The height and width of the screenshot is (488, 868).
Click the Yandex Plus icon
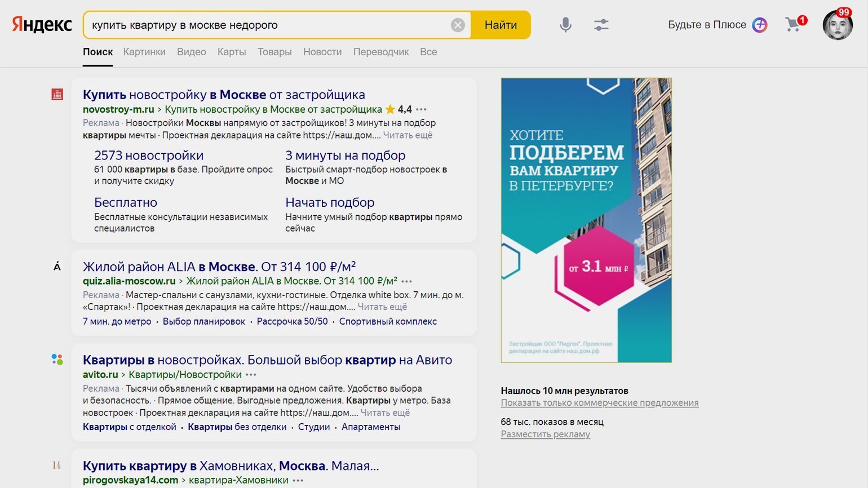click(x=760, y=25)
